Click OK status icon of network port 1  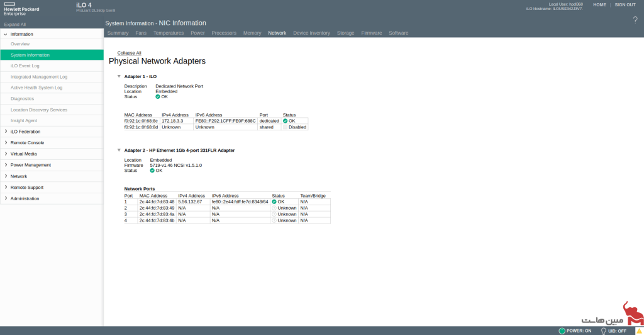[x=274, y=202]
